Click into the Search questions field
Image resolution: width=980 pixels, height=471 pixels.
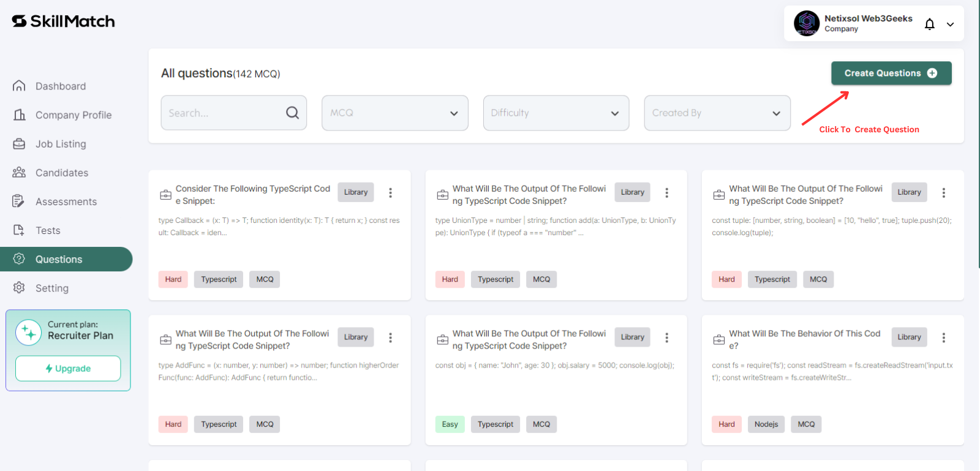[233, 113]
